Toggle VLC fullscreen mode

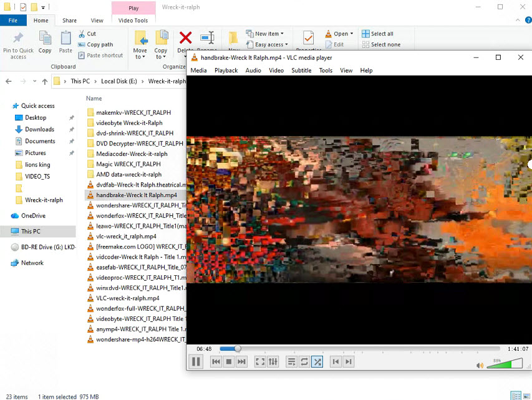[x=260, y=362]
